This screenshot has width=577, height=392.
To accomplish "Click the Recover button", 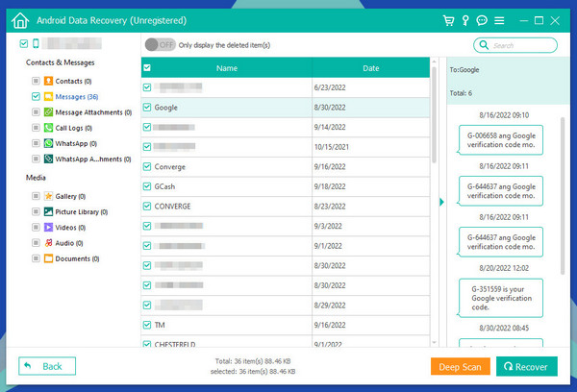I will pyautogui.click(x=527, y=366).
